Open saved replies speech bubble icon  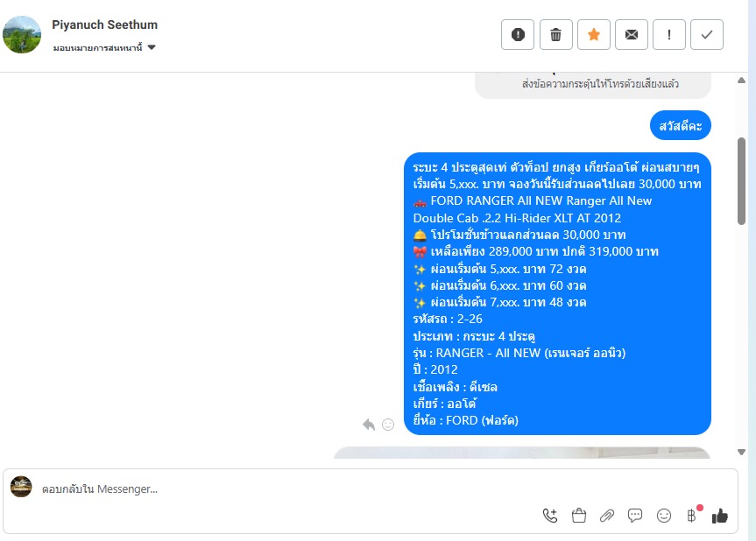(x=635, y=516)
